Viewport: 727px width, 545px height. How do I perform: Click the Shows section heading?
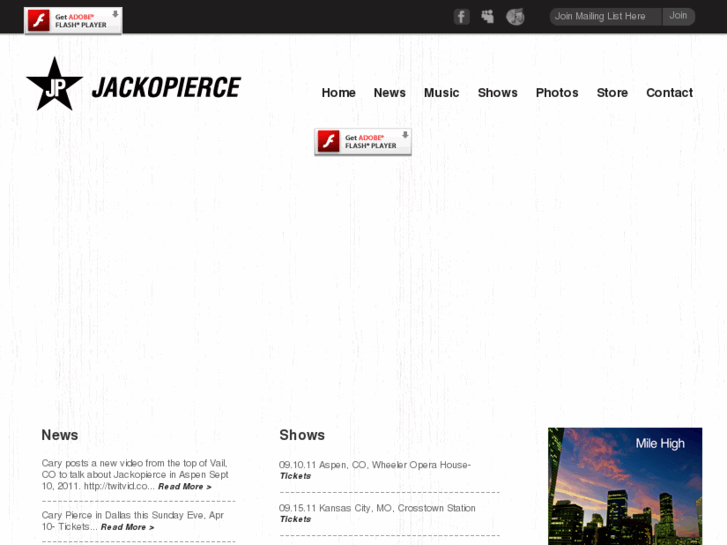(x=302, y=435)
